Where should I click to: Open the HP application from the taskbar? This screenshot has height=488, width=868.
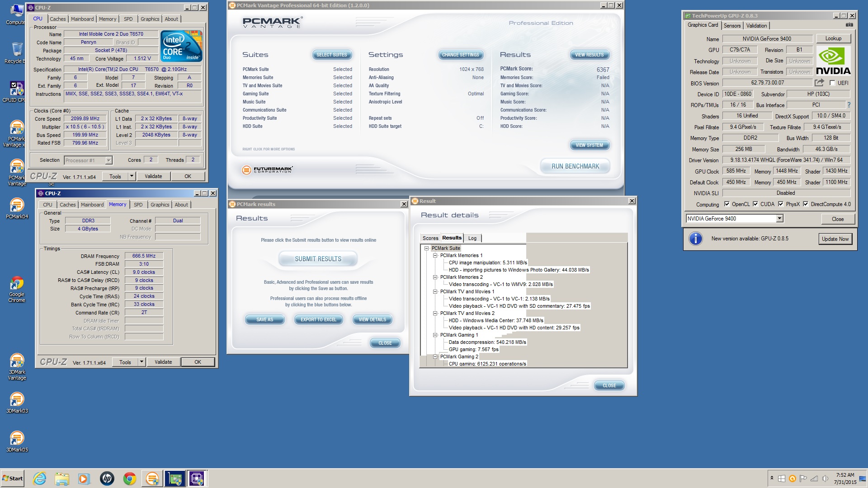[107, 479]
